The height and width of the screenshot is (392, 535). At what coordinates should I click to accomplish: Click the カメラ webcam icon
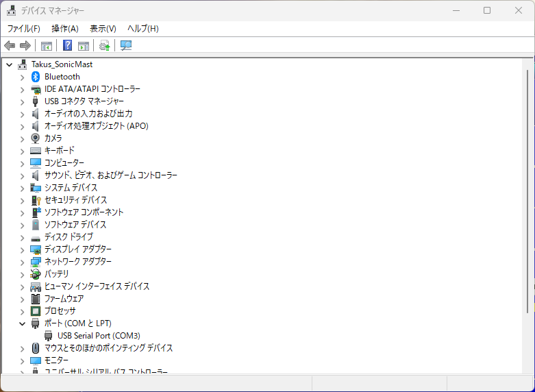tap(36, 138)
